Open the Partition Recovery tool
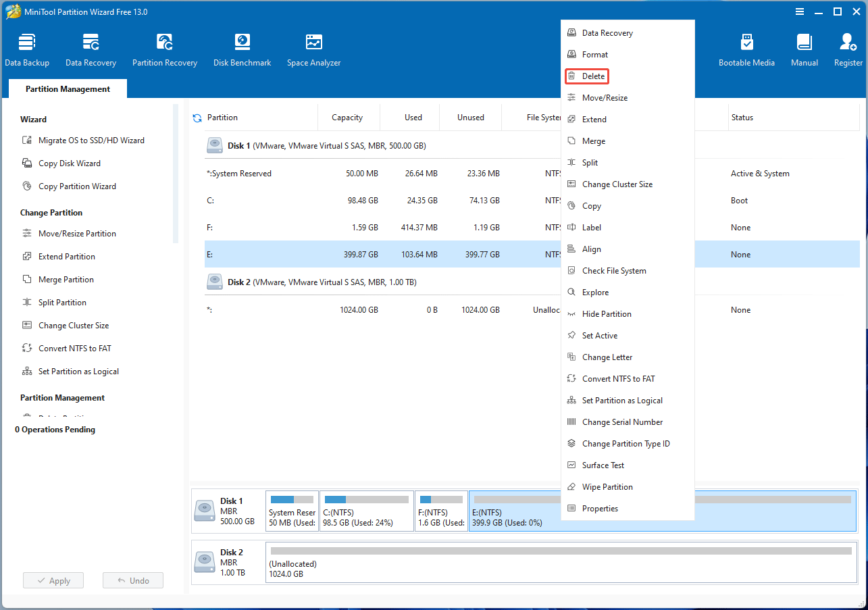The image size is (868, 610). pyautogui.click(x=165, y=51)
